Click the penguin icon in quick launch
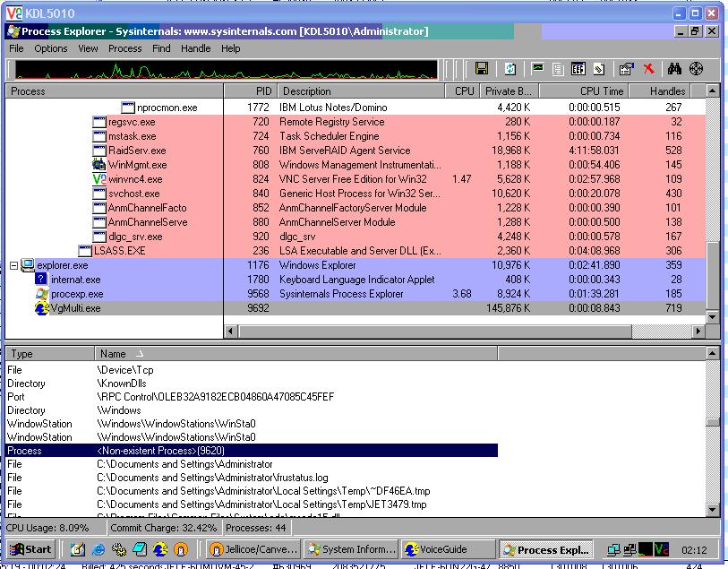 pyautogui.click(x=181, y=549)
